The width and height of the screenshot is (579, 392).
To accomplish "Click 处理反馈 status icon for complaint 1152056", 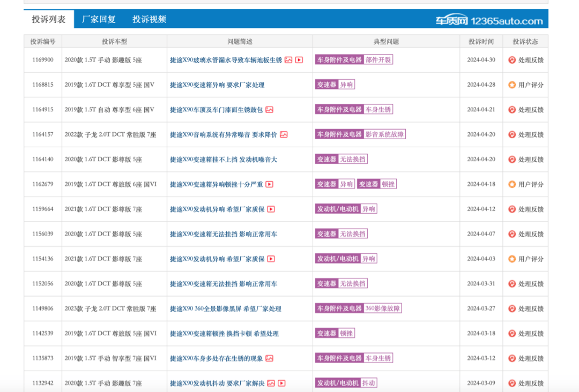I will 512,284.
